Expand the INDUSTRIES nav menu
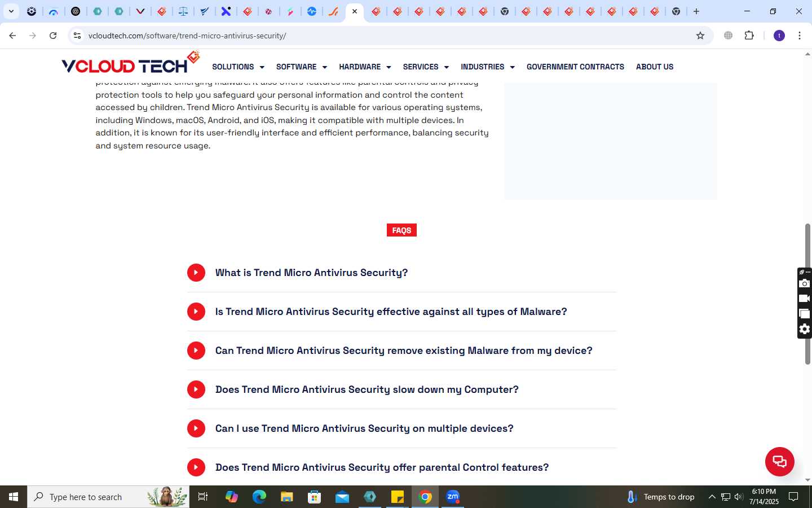The height and width of the screenshot is (508, 812). 488,67
